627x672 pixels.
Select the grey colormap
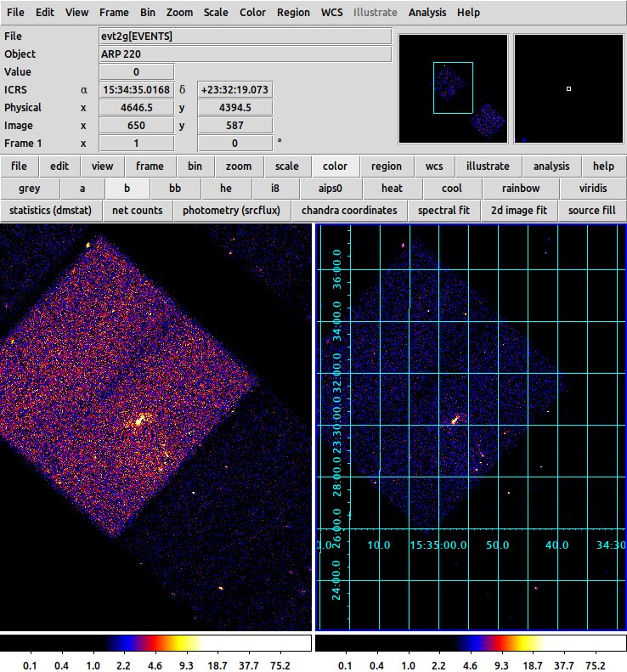29,189
